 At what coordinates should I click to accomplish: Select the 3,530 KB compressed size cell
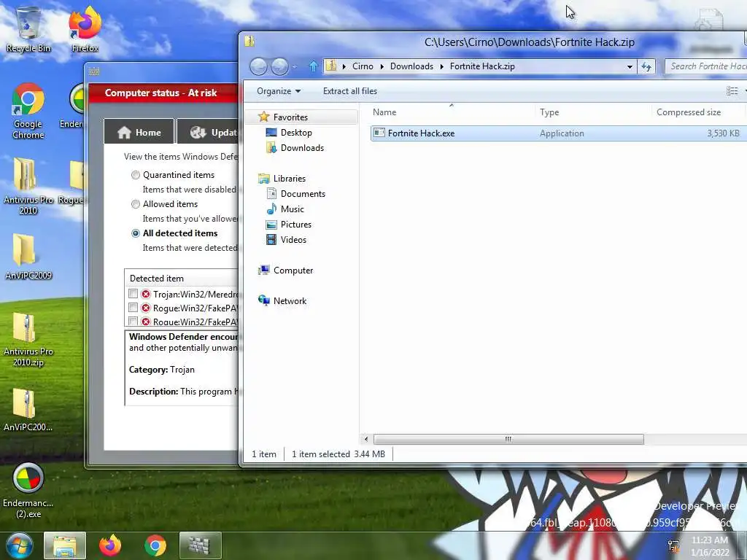723,133
